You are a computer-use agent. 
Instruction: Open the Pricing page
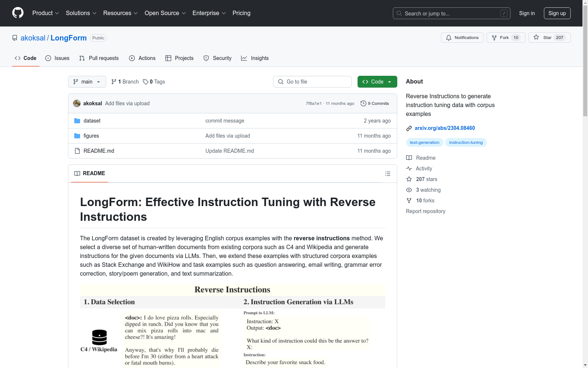[x=241, y=13]
